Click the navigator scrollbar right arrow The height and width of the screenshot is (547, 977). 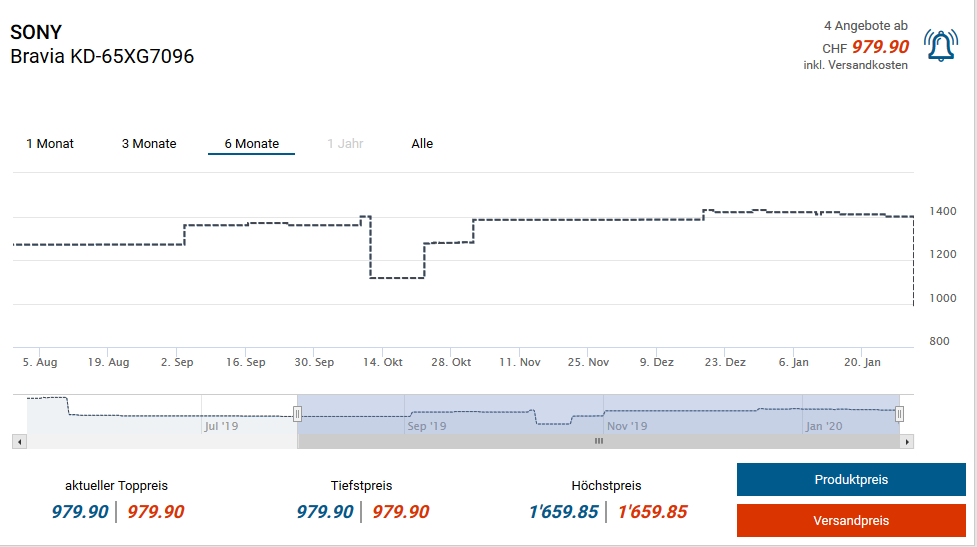[907, 441]
